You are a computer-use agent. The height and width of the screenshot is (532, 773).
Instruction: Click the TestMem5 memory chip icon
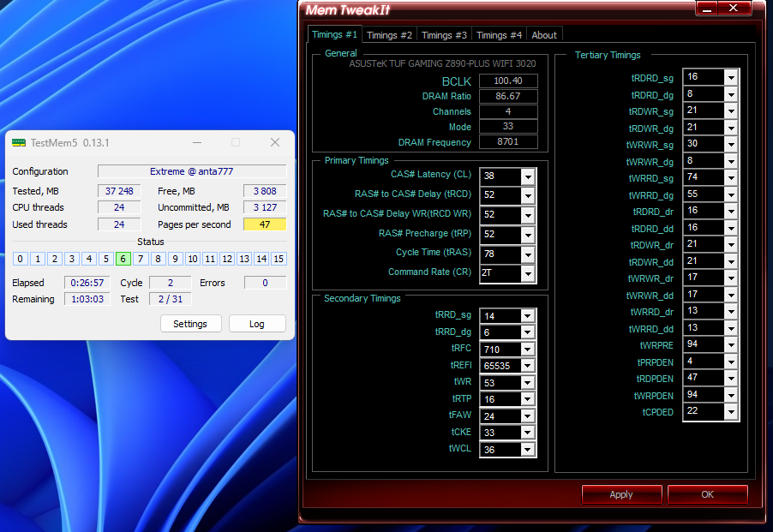(19, 143)
